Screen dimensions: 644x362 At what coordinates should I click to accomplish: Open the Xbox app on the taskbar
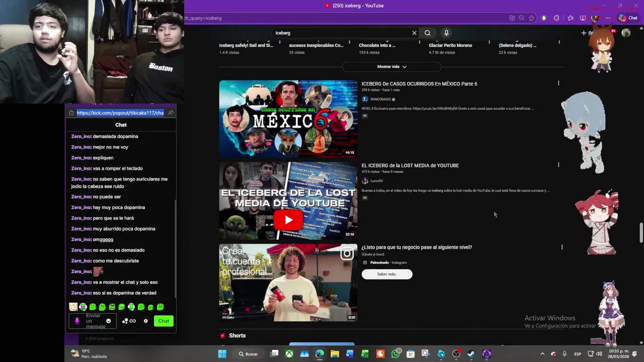click(x=289, y=354)
